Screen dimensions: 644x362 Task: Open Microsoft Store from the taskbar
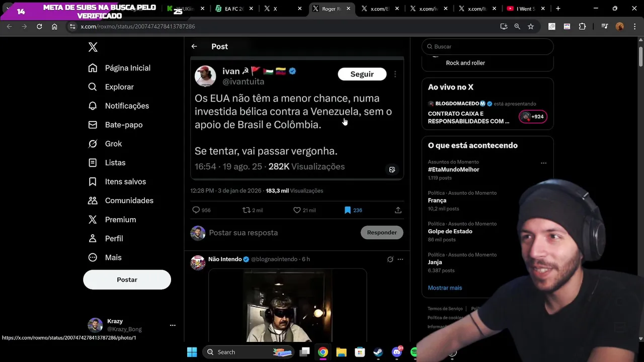point(359,352)
